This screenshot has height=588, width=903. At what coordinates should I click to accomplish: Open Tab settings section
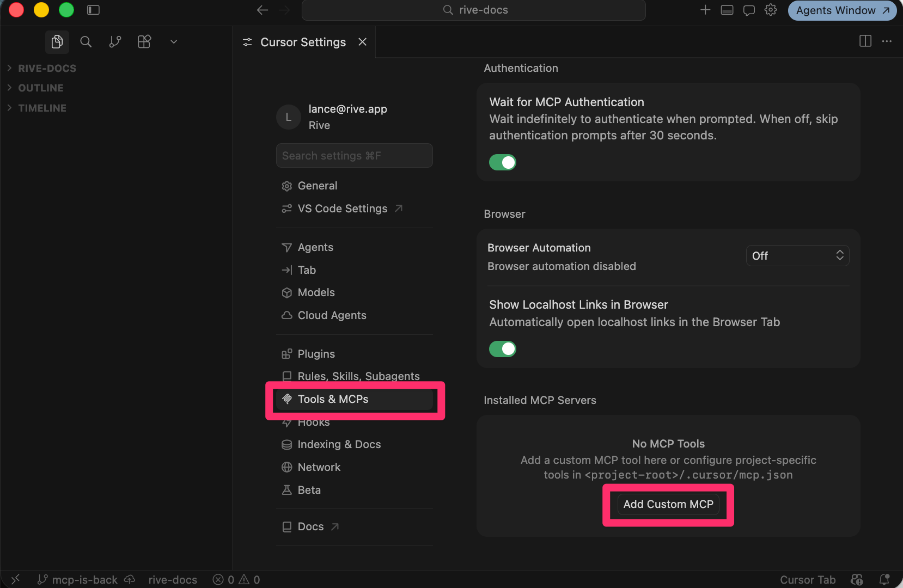(355, 270)
